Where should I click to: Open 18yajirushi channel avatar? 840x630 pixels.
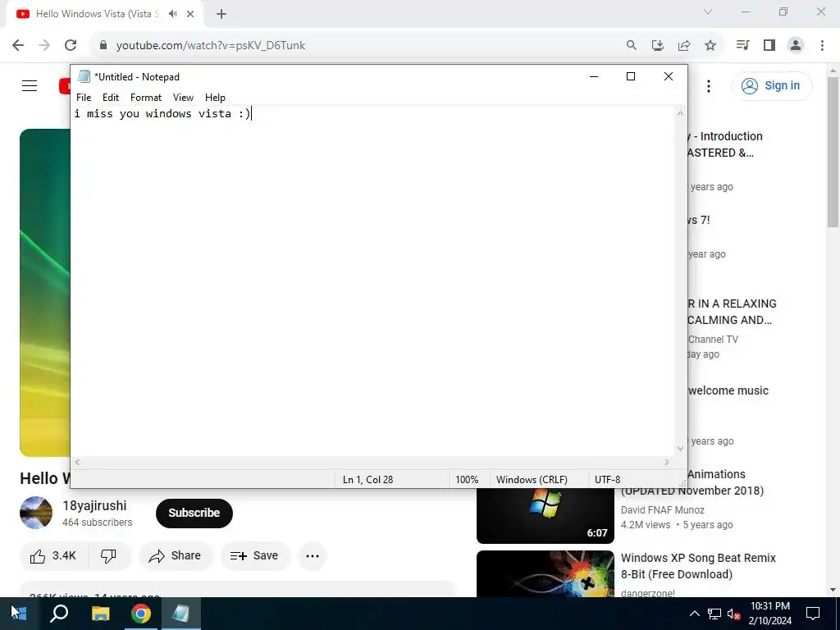[36, 513]
